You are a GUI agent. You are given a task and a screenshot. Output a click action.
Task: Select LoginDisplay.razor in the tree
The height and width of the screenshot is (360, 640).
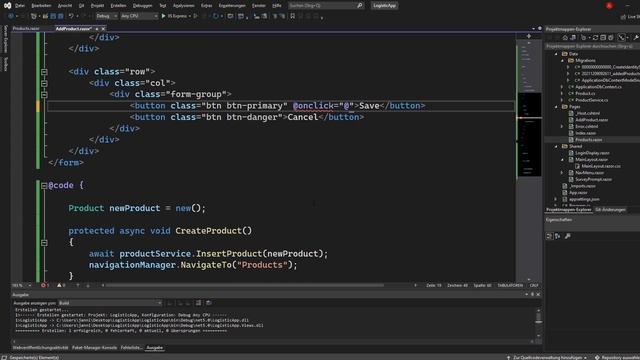point(592,153)
